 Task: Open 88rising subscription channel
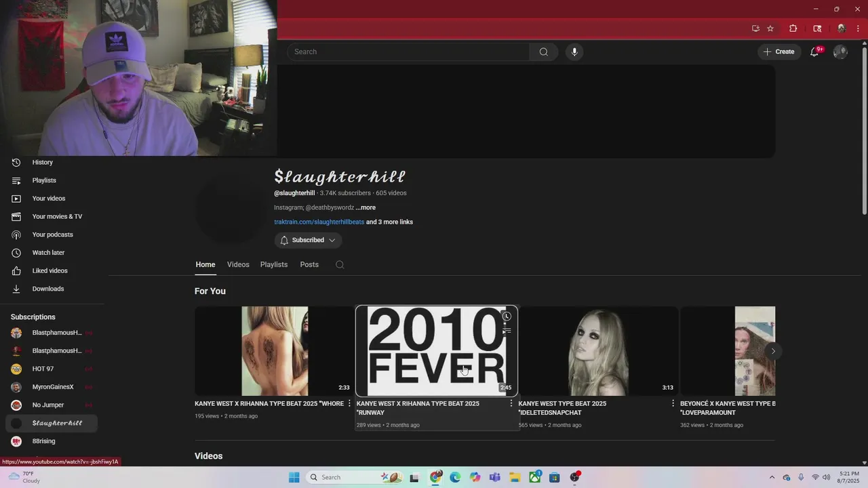52,441
